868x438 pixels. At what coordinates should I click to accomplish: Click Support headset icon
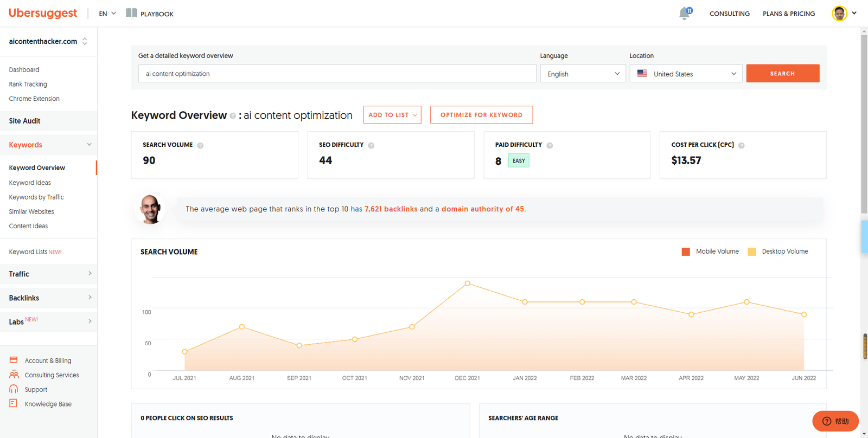tap(14, 389)
